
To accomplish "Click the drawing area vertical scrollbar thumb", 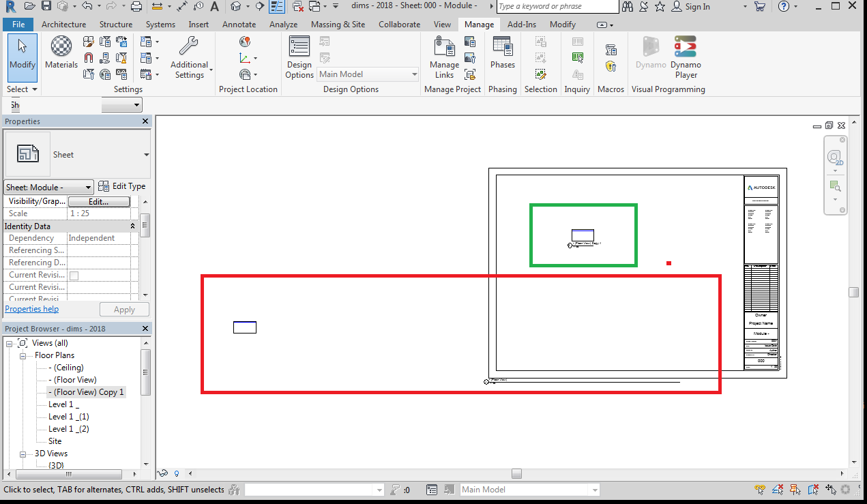I will 853,292.
